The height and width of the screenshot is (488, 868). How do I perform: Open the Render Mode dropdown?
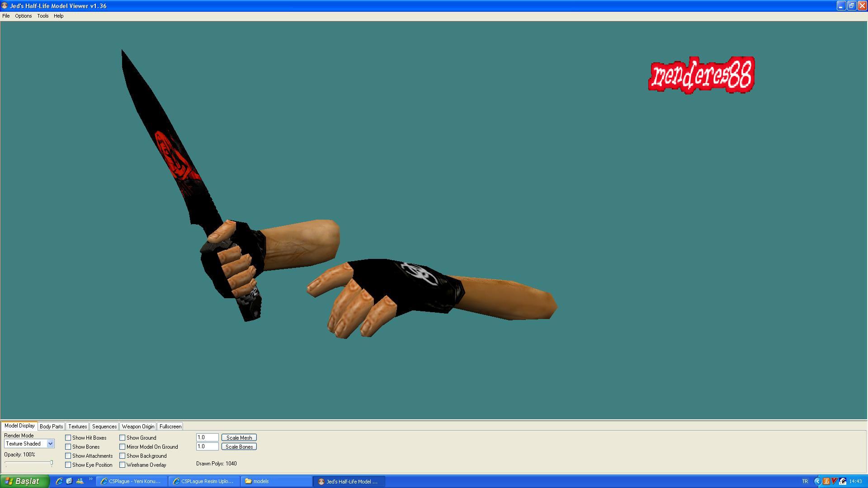point(50,444)
